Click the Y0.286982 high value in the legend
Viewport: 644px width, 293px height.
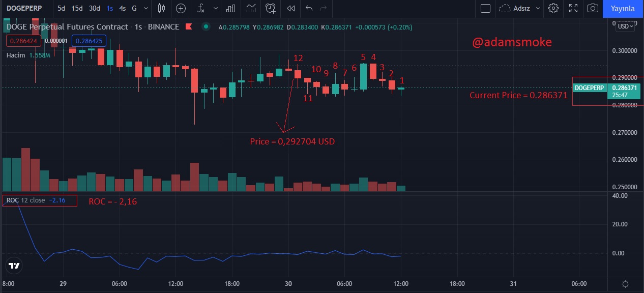pyautogui.click(x=269, y=27)
